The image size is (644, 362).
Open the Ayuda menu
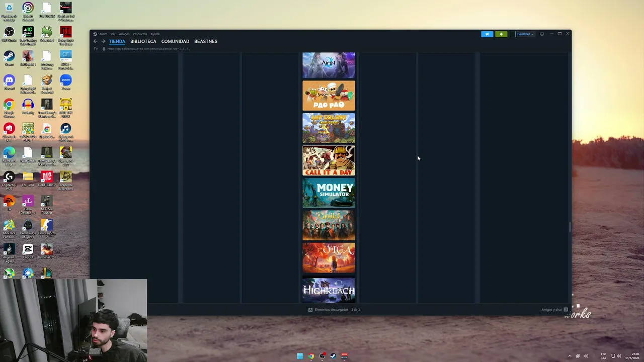pos(155,34)
